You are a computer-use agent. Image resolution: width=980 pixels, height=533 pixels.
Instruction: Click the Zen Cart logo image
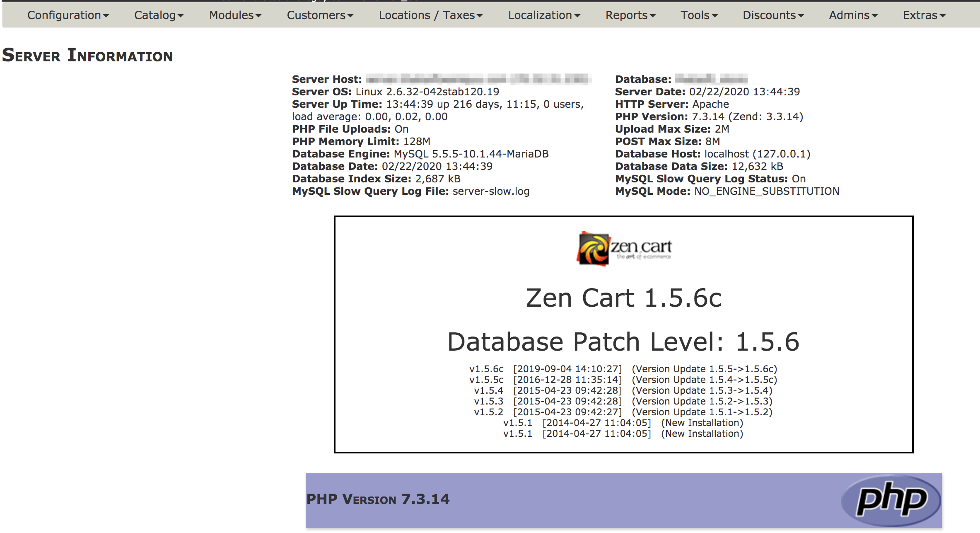624,249
